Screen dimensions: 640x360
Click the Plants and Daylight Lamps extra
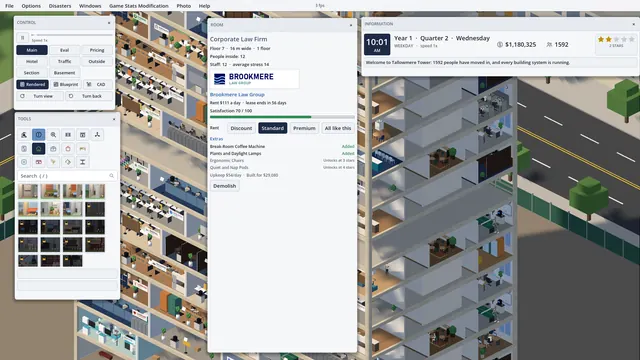[282, 153]
